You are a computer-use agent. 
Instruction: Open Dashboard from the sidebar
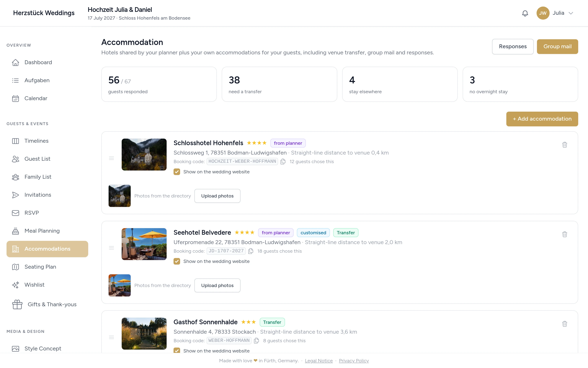point(47,63)
